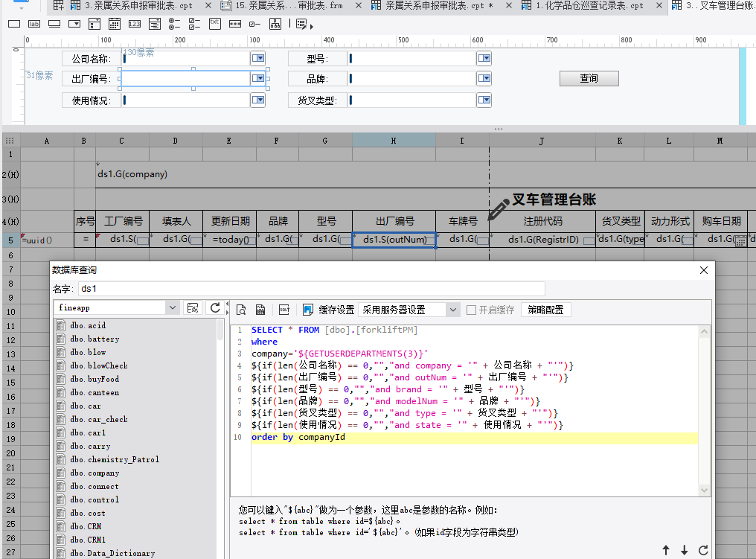Select the password field widget icon

tap(235, 24)
